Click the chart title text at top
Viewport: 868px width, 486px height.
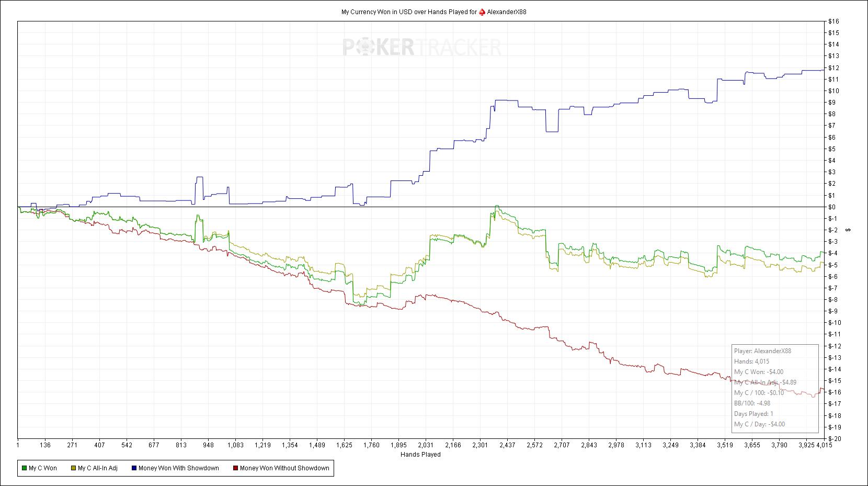[x=409, y=12]
